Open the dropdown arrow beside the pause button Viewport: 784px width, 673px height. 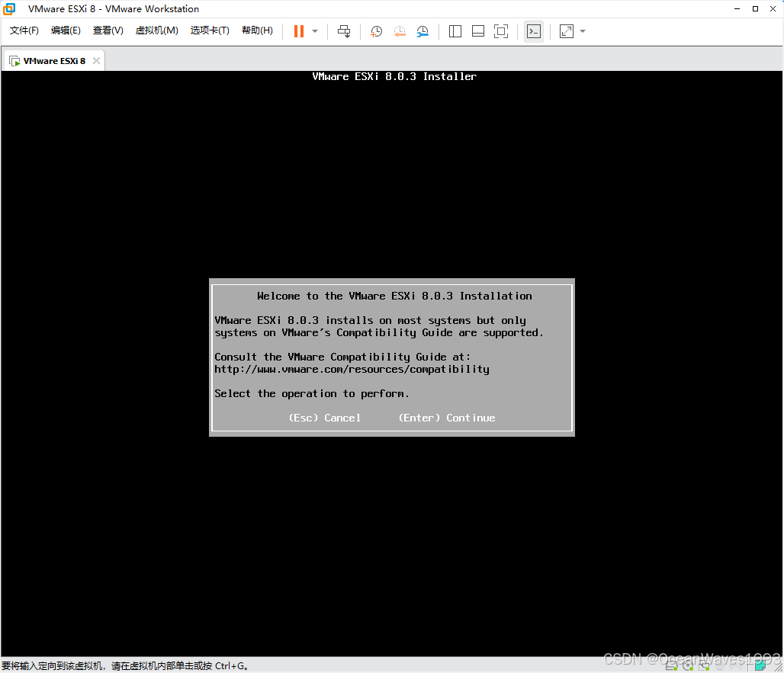315,31
